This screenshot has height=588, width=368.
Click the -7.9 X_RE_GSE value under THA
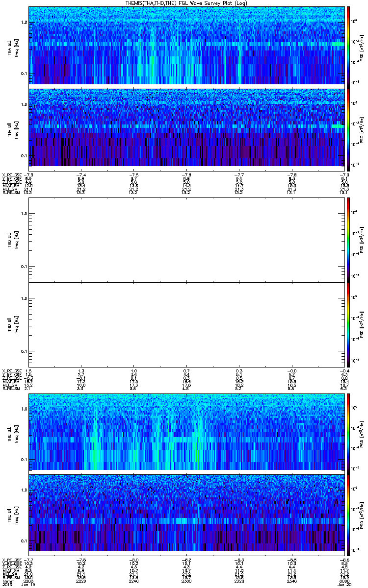344,175
